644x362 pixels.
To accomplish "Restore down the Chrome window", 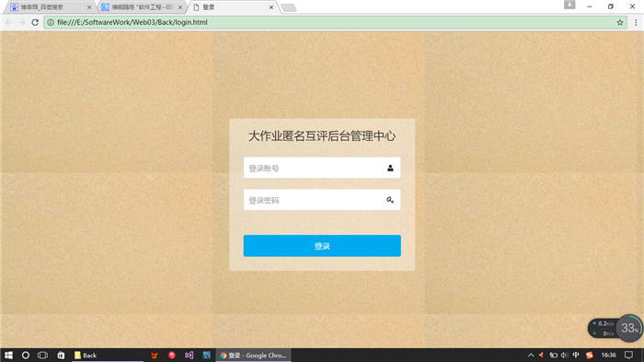I will point(611,6).
